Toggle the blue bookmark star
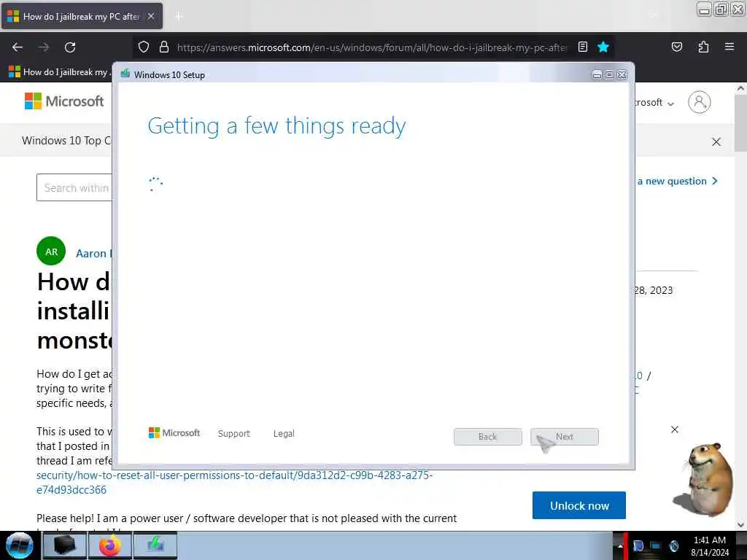 [x=603, y=47]
